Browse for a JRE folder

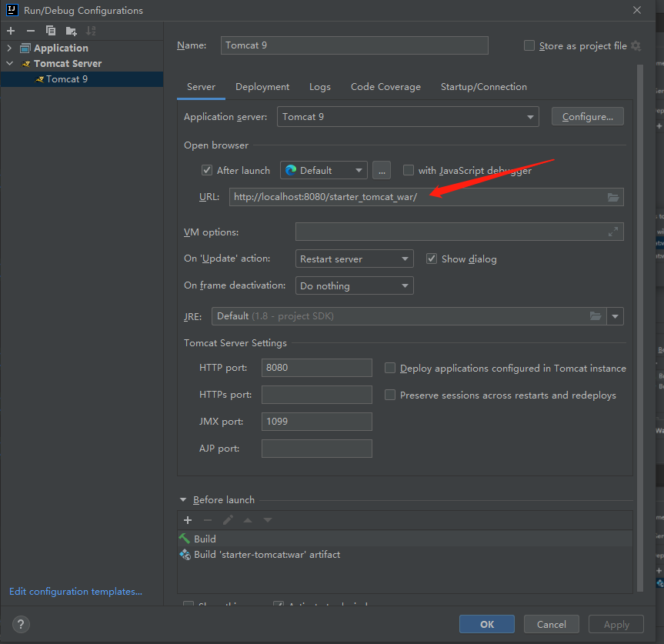[596, 316]
